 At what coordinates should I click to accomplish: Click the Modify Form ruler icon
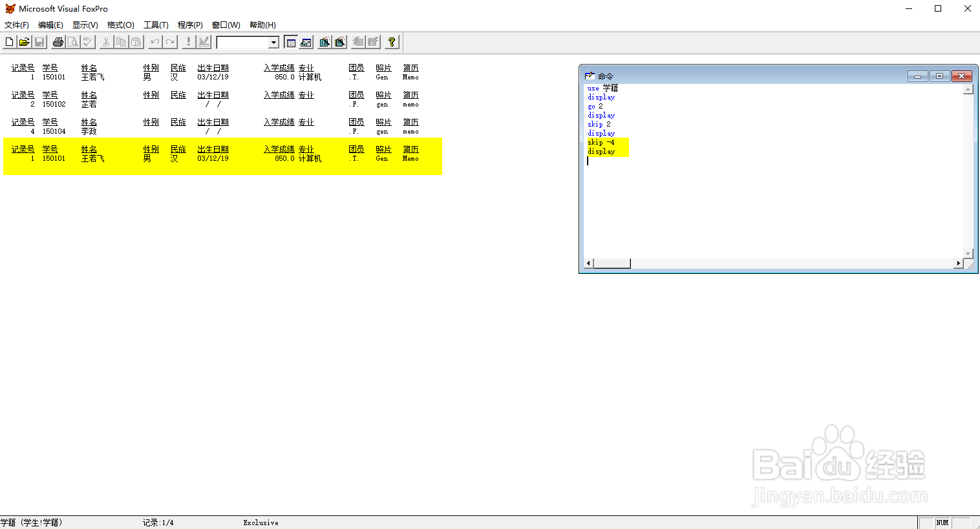pyautogui.click(x=204, y=42)
